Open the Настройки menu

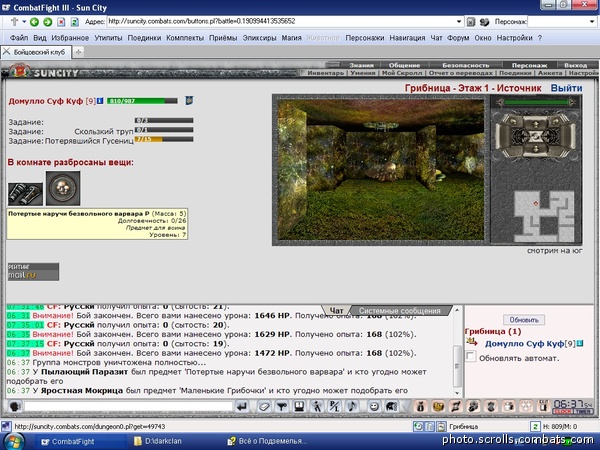click(515, 38)
